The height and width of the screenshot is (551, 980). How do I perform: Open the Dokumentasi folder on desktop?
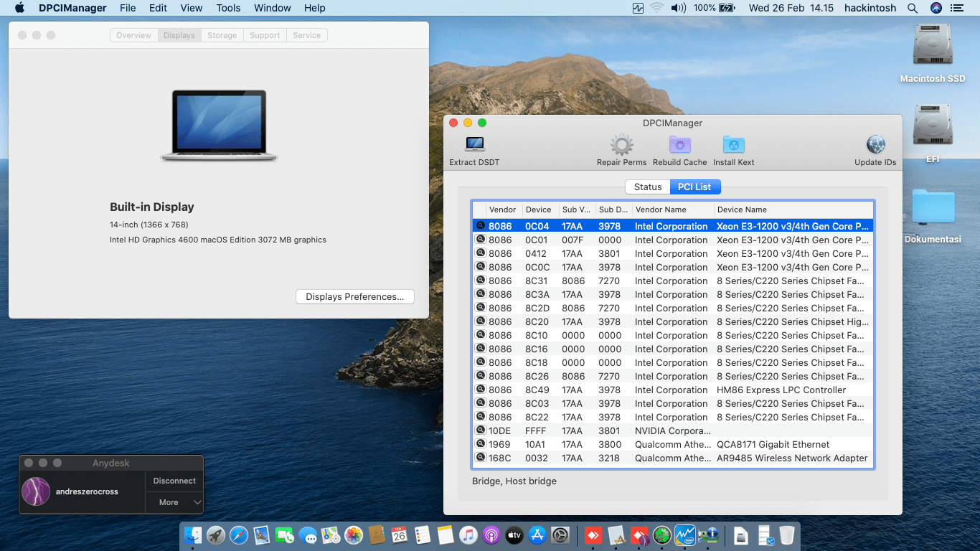tap(933, 207)
